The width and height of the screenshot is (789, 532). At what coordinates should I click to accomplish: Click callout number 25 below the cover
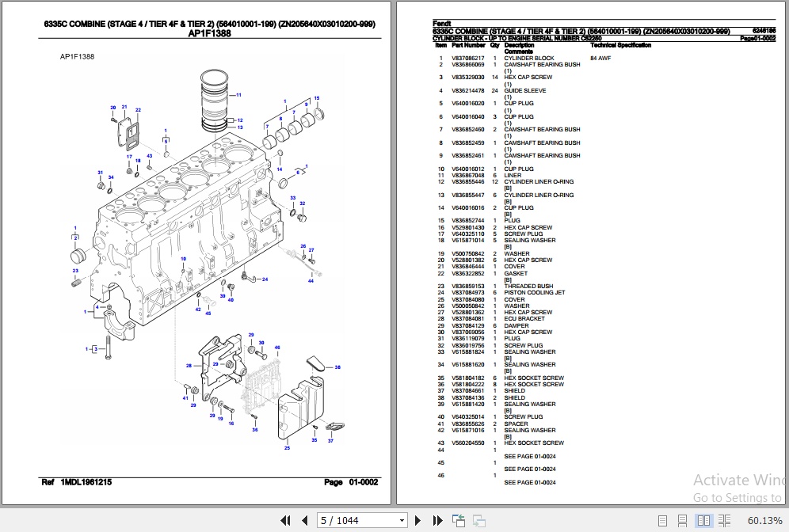click(287, 447)
